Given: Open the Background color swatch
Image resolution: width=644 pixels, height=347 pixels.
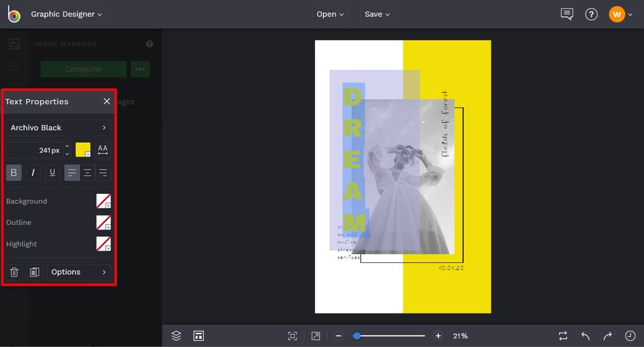Looking at the screenshot, I should 104,201.
